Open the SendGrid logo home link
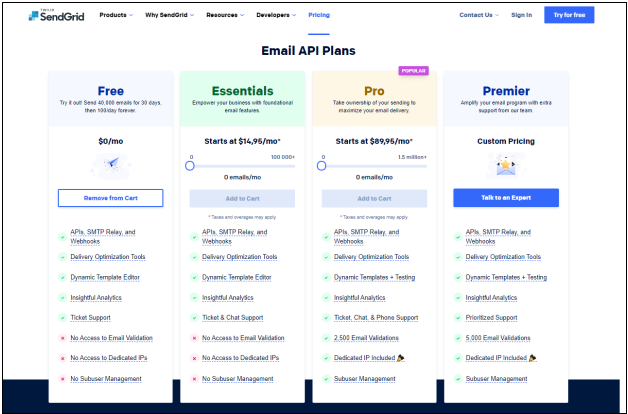This screenshot has width=628, height=414. pos(56,15)
